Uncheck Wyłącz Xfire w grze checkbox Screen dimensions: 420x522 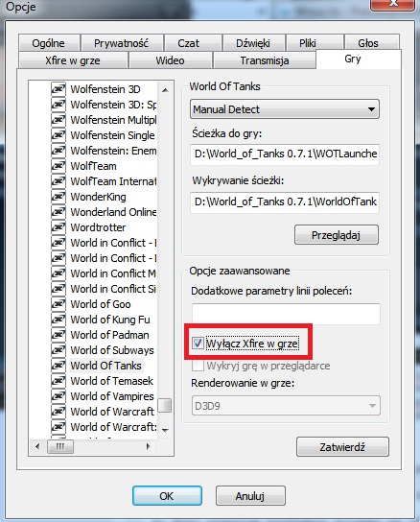coord(198,343)
